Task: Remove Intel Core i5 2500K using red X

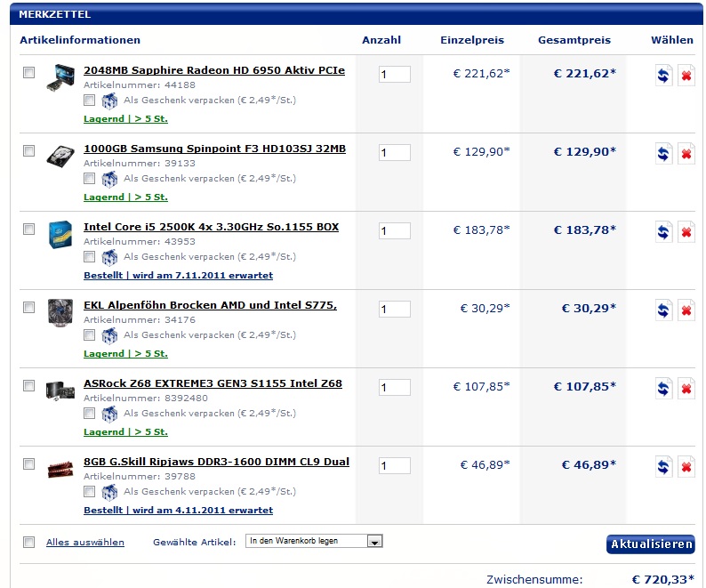Action: pos(686,232)
